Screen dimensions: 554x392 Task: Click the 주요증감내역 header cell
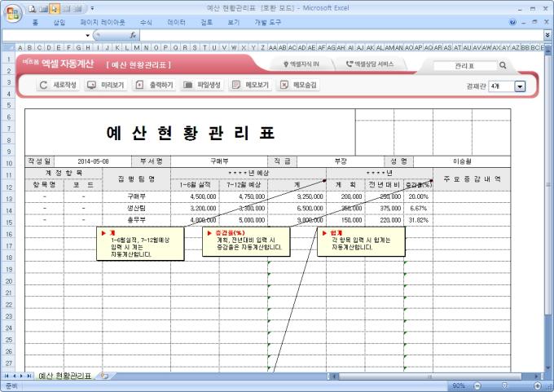472,179
